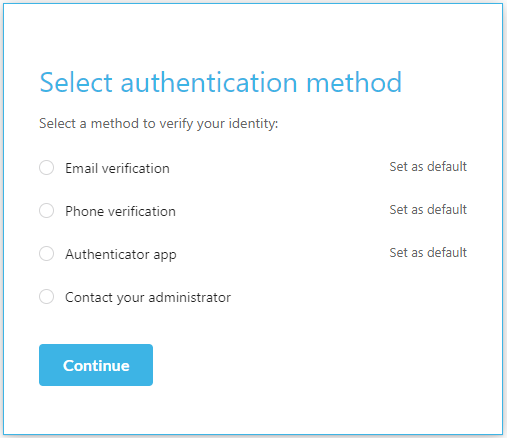507x438 pixels.
Task: Click the word 'Select' in the blue heading
Action: [76, 82]
